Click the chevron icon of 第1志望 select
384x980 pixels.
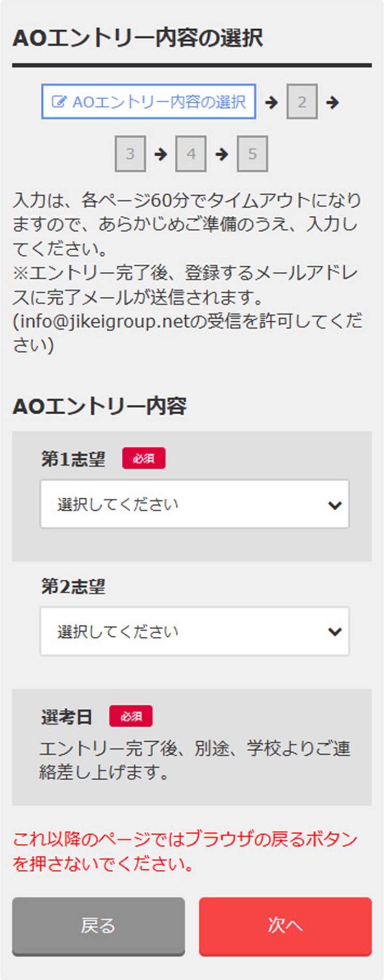tap(335, 505)
